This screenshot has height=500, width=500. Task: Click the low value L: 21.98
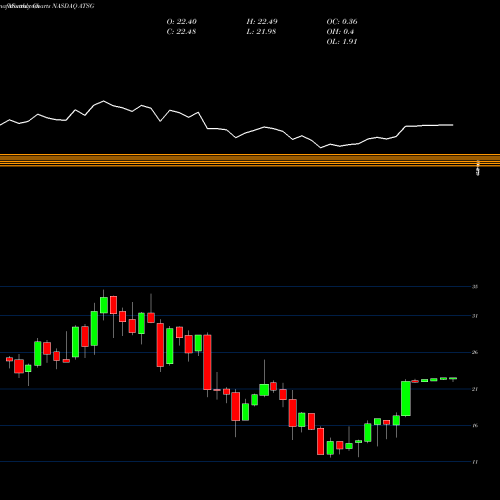pos(261,32)
